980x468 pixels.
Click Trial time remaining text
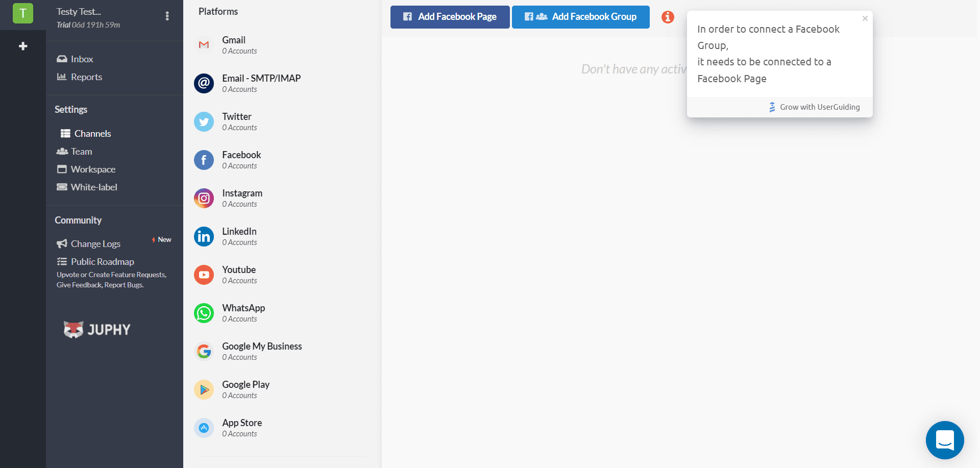point(88,25)
